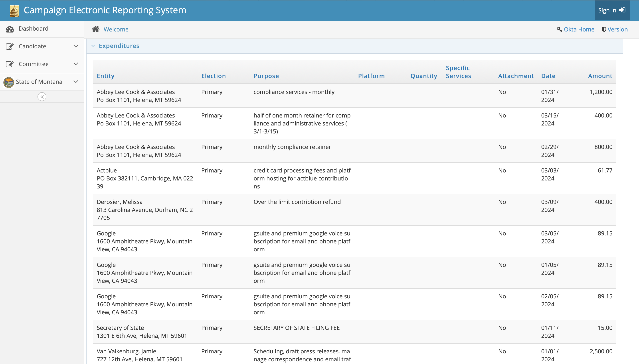Click the home icon beside Welcome

(x=95, y=29)
